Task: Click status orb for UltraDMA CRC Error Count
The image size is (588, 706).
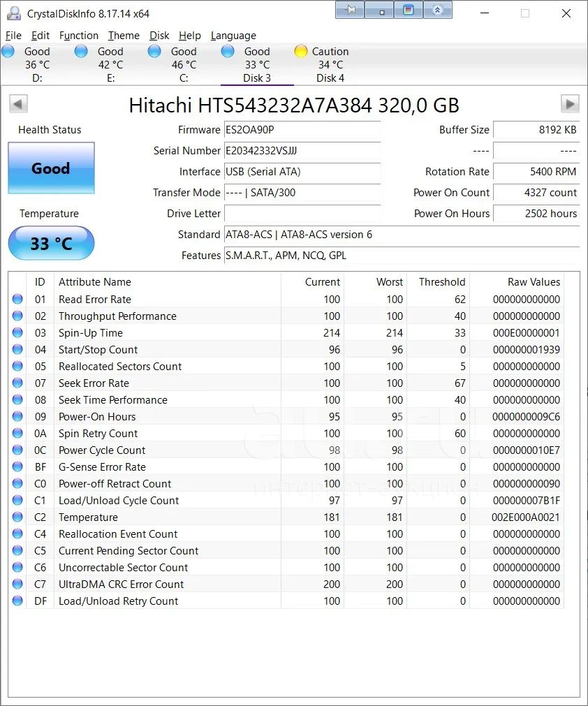Action: click(17, 584)
